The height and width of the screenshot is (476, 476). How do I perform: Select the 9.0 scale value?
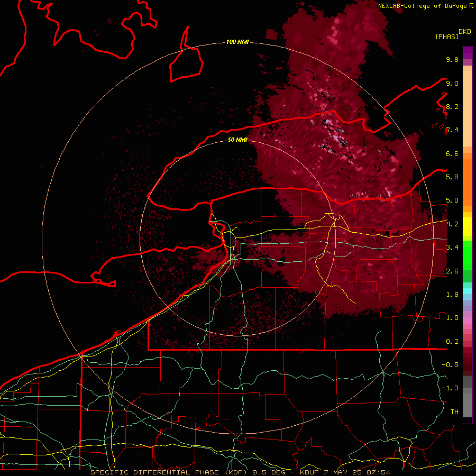(x=452, y=83)
